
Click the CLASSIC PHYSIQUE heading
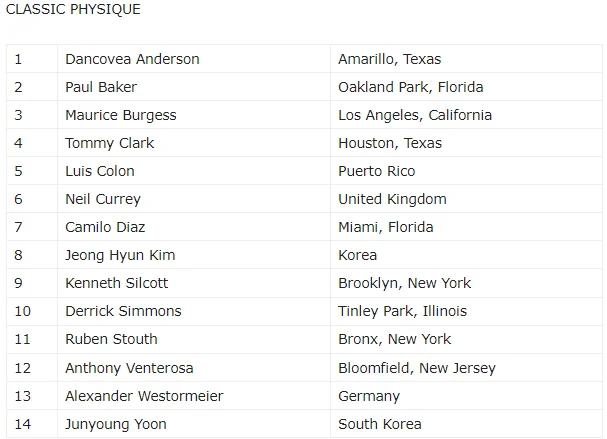coord(73,10)
